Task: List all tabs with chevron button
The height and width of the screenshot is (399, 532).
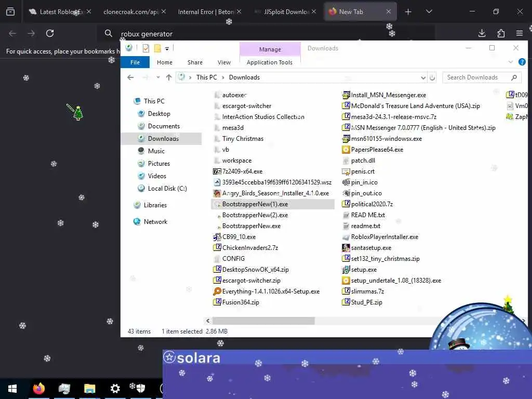Action: point(429,11)
